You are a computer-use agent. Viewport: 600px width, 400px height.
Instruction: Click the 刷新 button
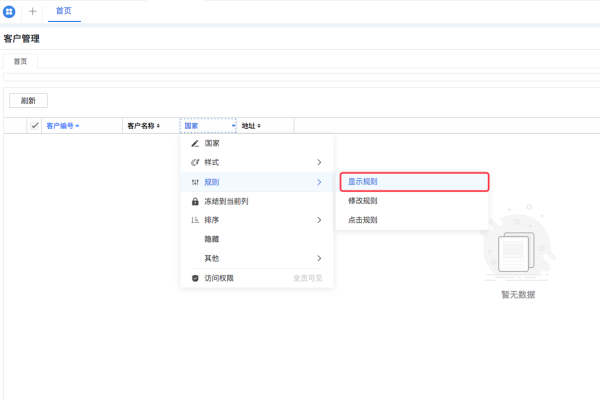pyautogui.click(x=28, y=101)
